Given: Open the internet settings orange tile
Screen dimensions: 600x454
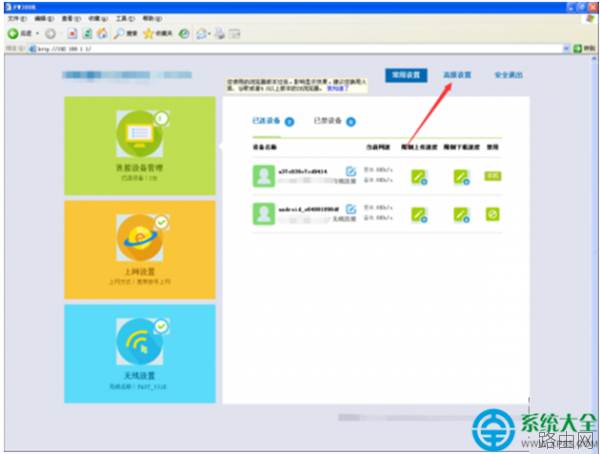Looking at the screenshot, I should pos(140,250).
